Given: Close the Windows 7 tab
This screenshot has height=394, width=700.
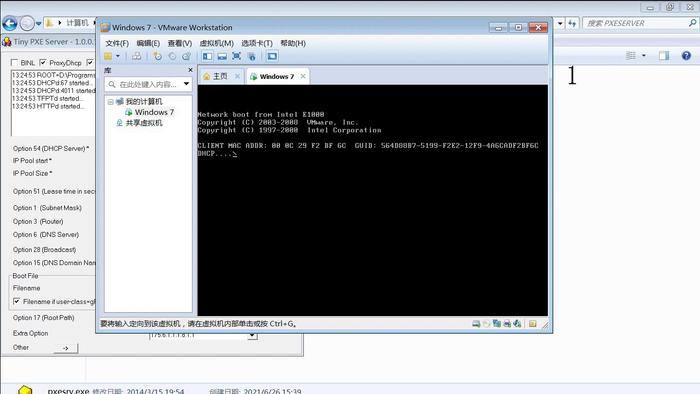Looking at the screenshot, I should pyautogui.click(x=303, y=76).
